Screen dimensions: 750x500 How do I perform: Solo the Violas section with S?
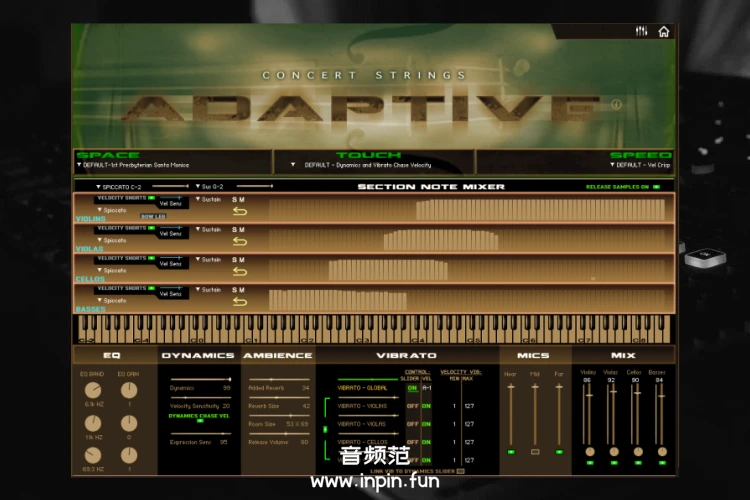[234, 230]
